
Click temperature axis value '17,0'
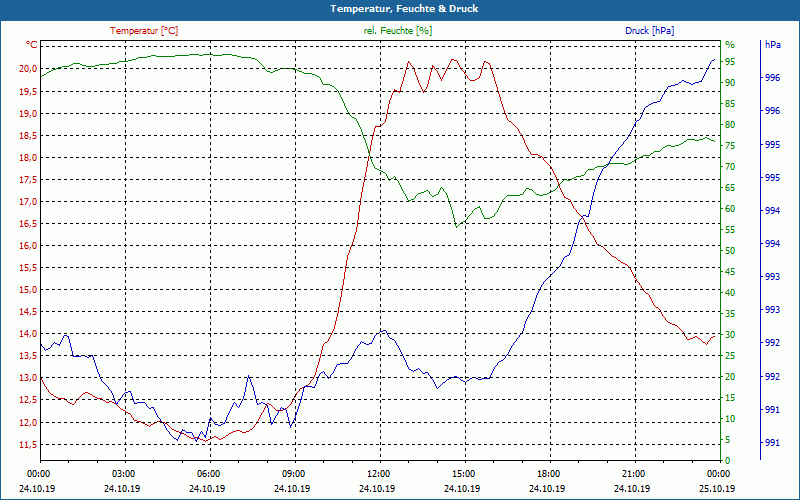click(28, 202)
